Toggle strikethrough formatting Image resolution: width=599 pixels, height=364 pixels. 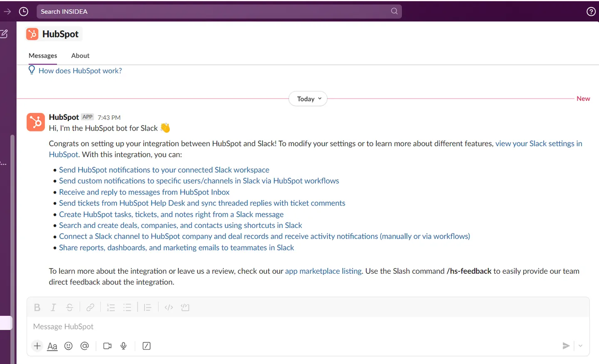click(x=69, y=307)
